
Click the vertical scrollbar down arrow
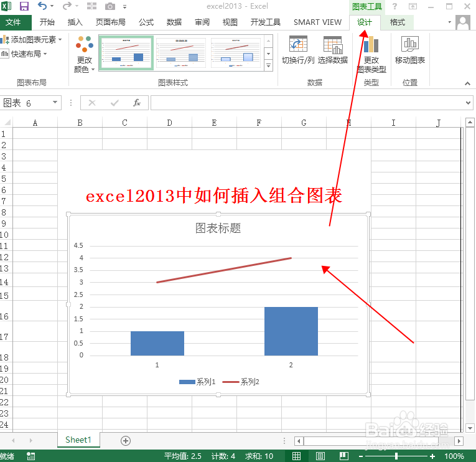coord(470,428)
